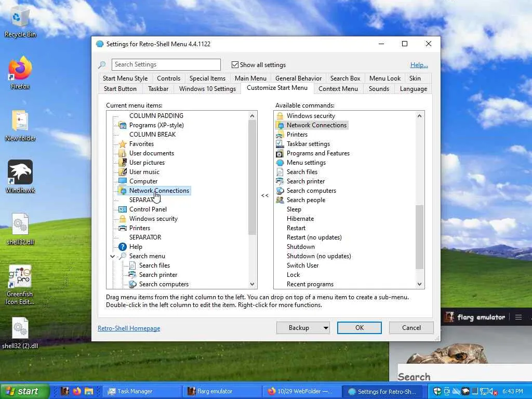532x399 pixels.
Task: Go to the General Behavior tab
Action: pyautogui.click(x=299, y=78)
